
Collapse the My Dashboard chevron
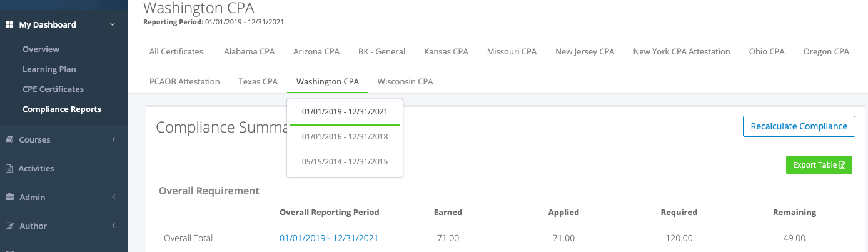[113, 25]
